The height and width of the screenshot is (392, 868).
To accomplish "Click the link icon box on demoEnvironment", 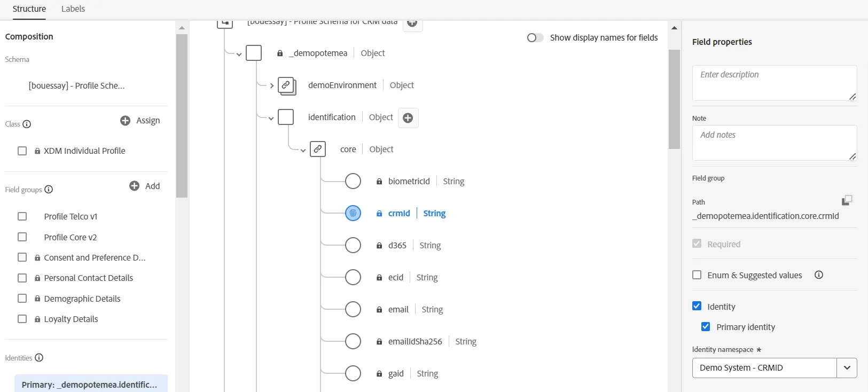I will (287, 85).
